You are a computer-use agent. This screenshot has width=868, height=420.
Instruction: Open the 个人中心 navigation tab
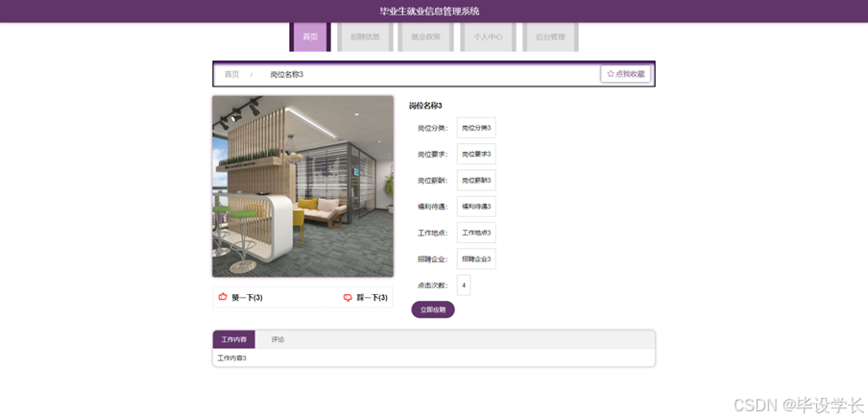(x=488, y=37)
